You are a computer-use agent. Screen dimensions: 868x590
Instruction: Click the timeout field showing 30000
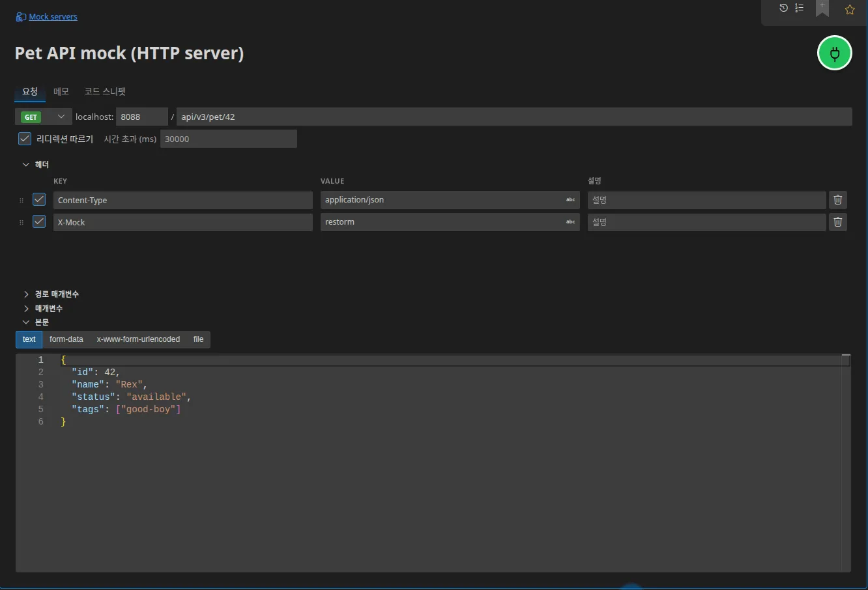coord(229,139)
